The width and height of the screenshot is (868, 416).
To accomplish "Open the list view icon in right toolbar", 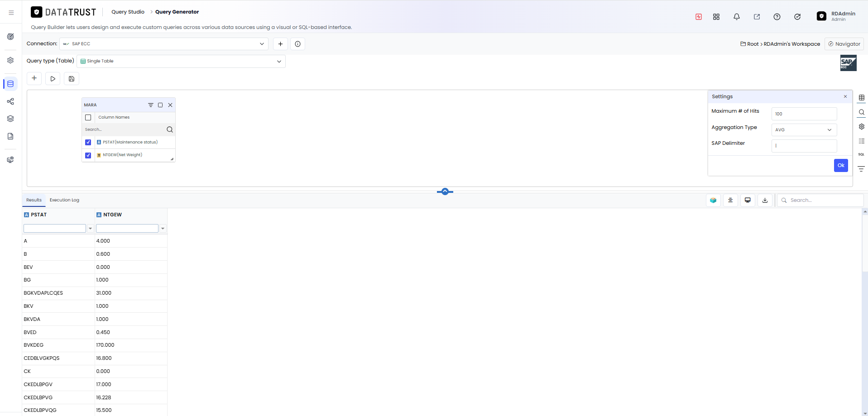I will click(862, 141).
